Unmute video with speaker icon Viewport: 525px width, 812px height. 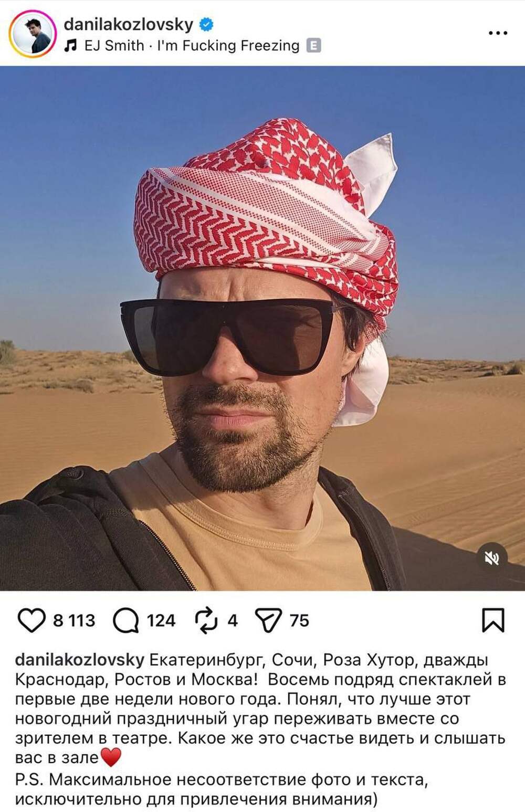click(x=492, y=558)
